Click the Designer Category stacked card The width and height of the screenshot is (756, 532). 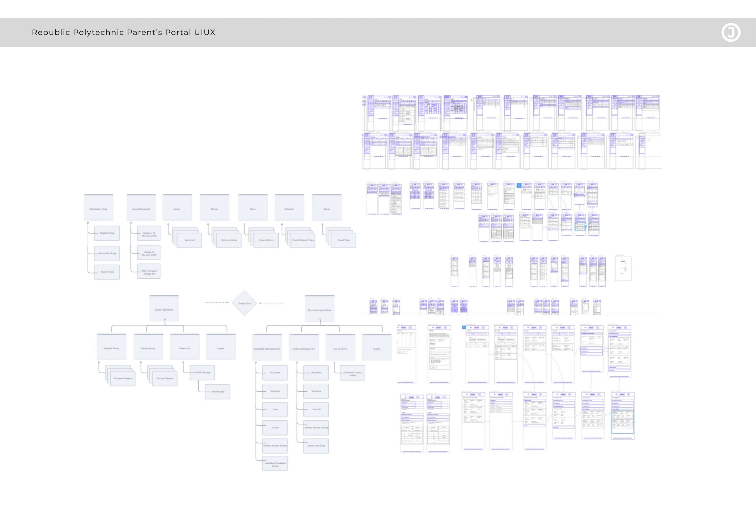click(123, 378)
